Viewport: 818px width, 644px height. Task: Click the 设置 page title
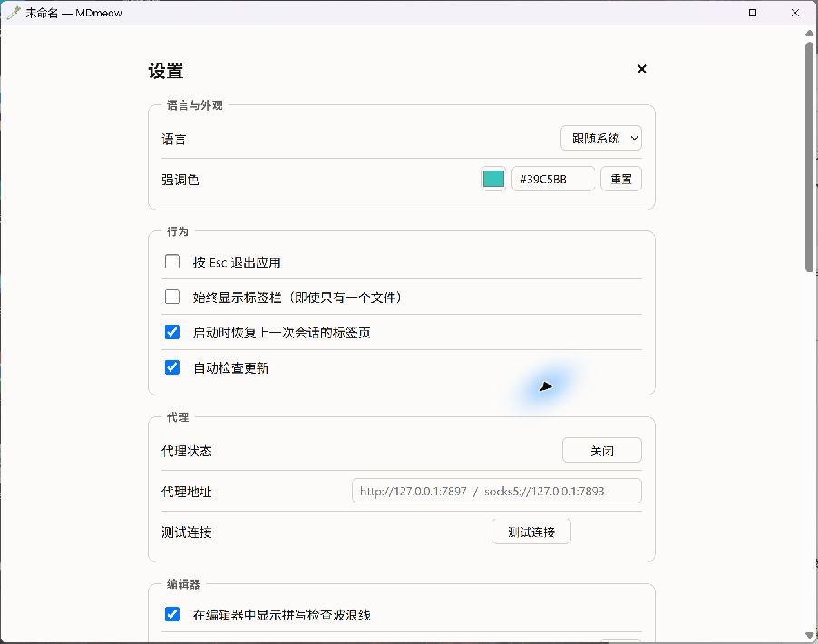pyautogui.click(x=166, y=71)
